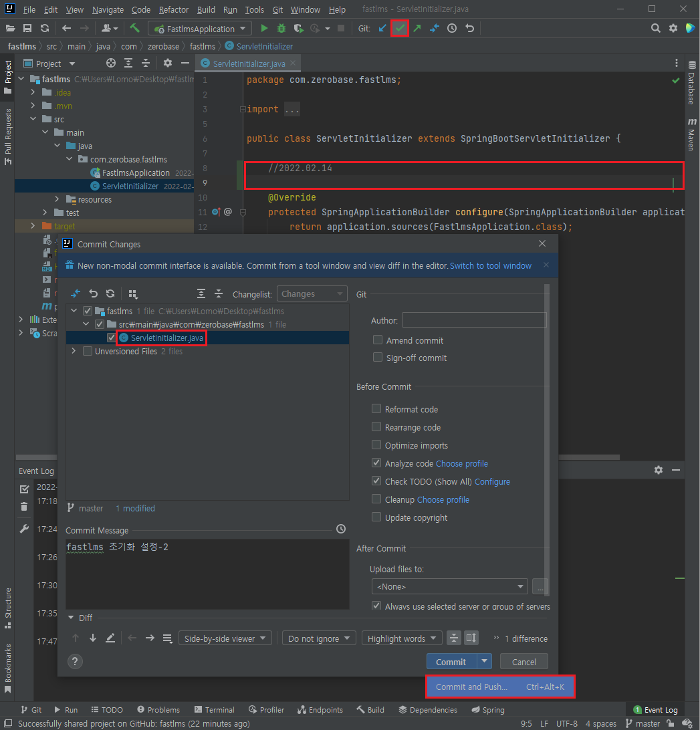
Task: Open Changelist Changes dropdown
Action: (312, 293)
